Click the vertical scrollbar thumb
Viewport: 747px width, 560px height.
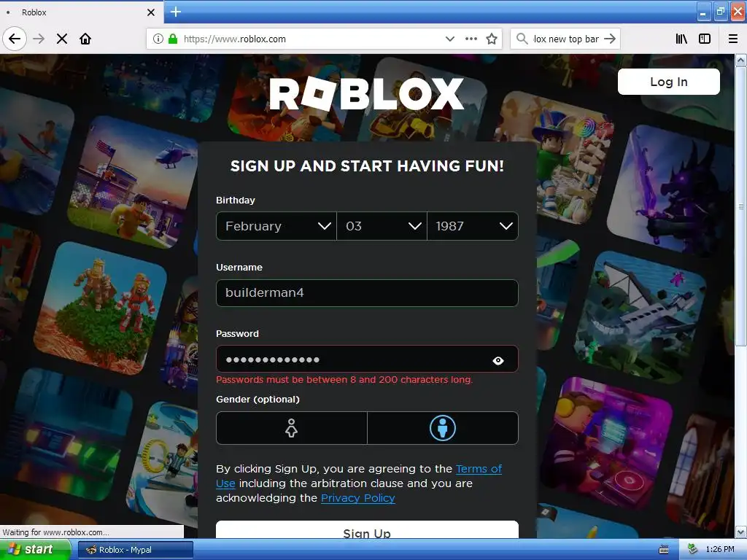point(740,206)
